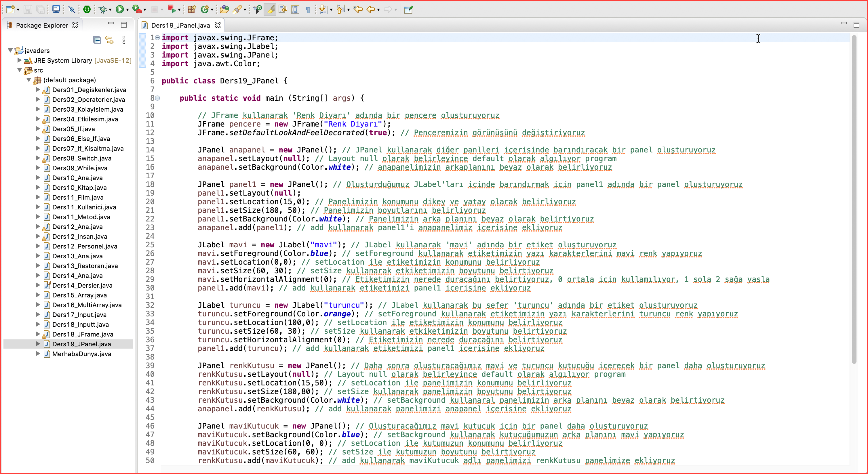Click the New Java Class icon

pos(205,9)
